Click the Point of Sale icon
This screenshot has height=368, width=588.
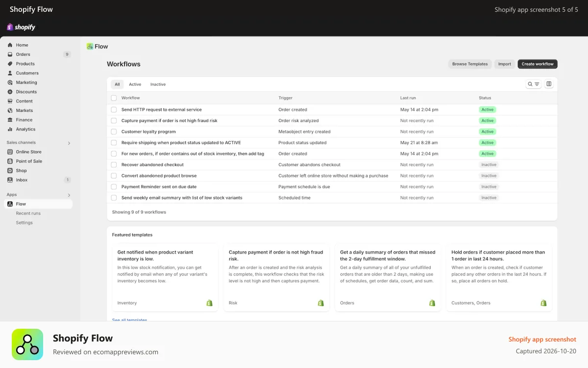pyautogui.click(x=10, y=161)
